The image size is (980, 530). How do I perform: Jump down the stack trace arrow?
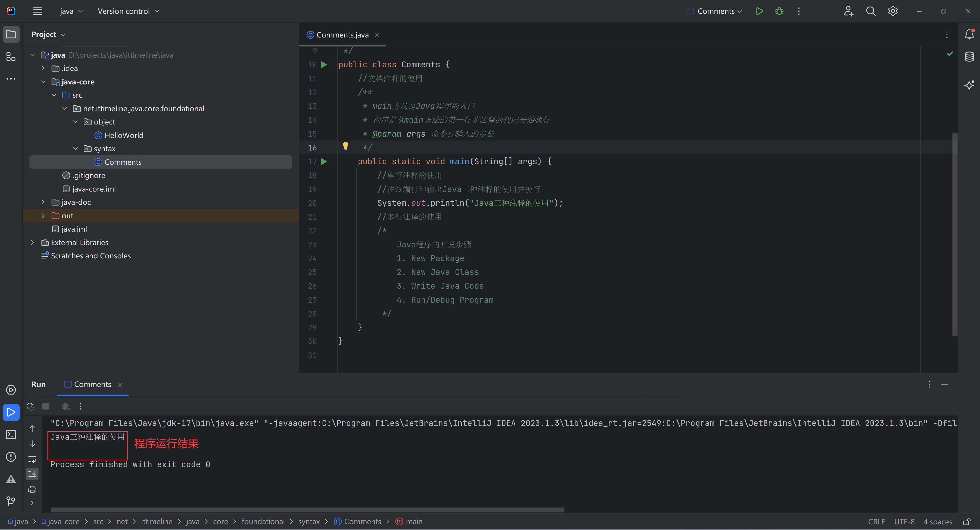(32, 444)
